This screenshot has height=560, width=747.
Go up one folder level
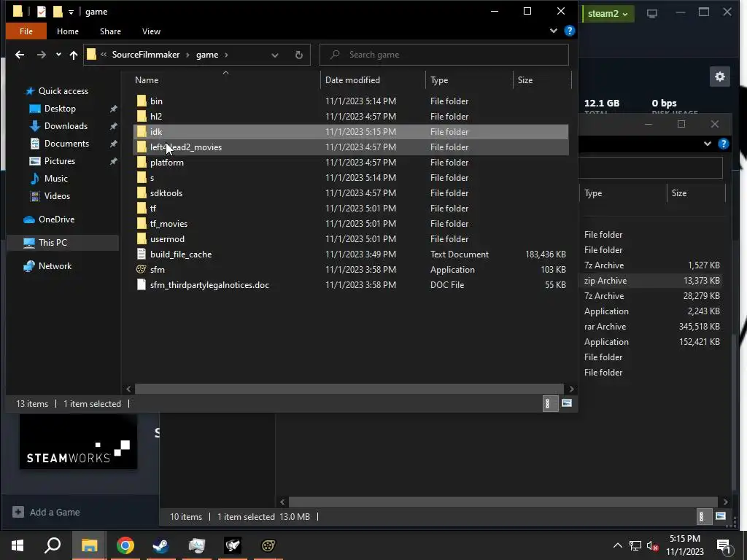(x=74, y=55)
